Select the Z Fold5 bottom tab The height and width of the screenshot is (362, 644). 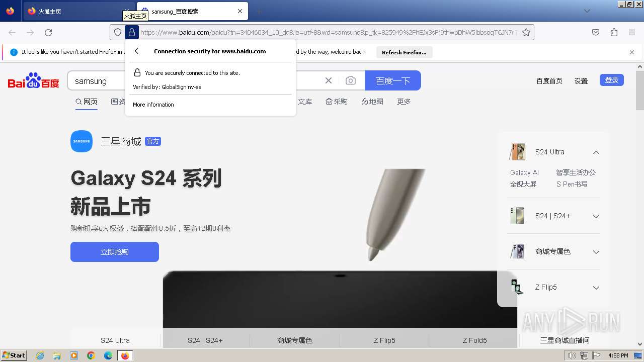(474, 340)
